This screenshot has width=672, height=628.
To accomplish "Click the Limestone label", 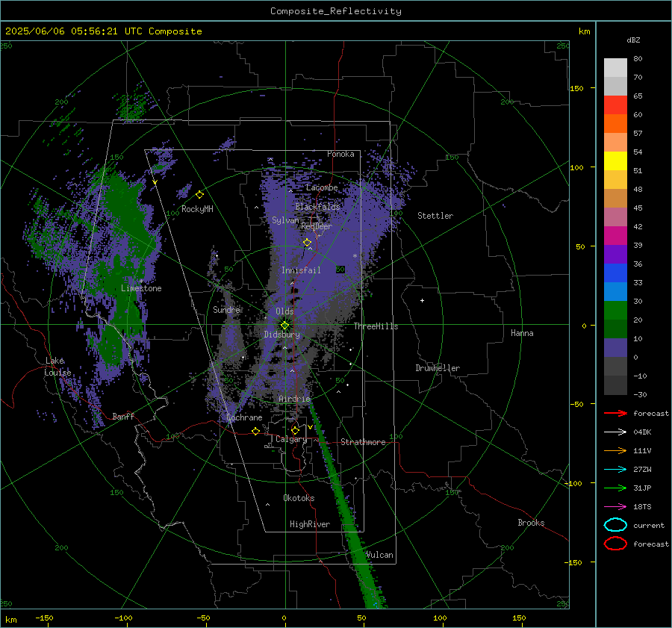I will click(x=141, y=288).
